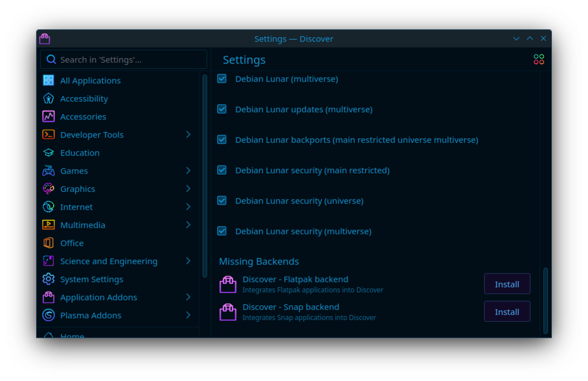Screen dimensions: 588x381
Task: Click the Plasma Addons icon
Action: tap(49, 315)
